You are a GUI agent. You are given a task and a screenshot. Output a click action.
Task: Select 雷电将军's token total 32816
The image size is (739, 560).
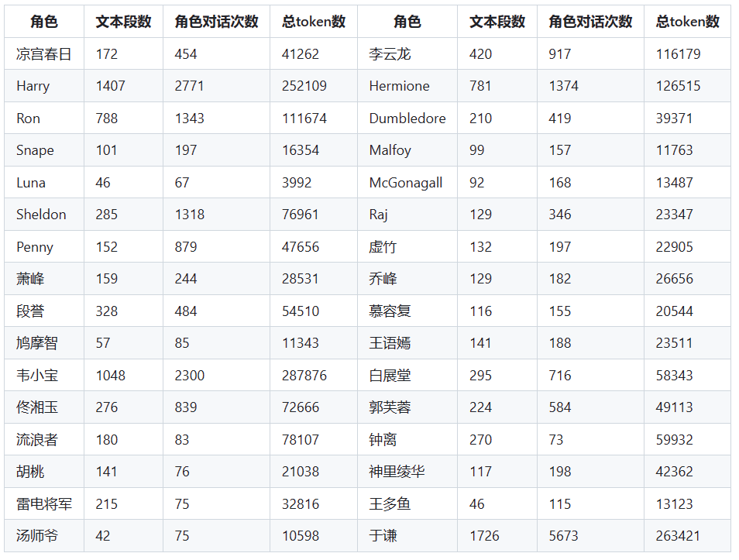(x=301, y=503)
